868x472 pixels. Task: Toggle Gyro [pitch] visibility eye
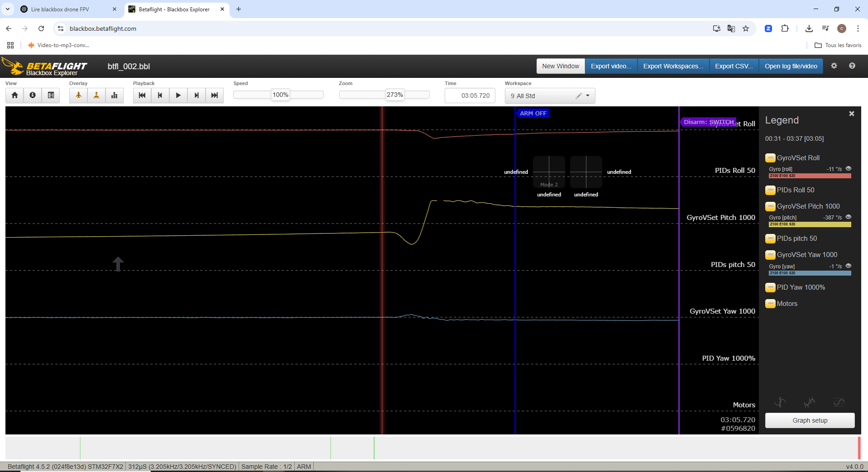coord(849,217)
